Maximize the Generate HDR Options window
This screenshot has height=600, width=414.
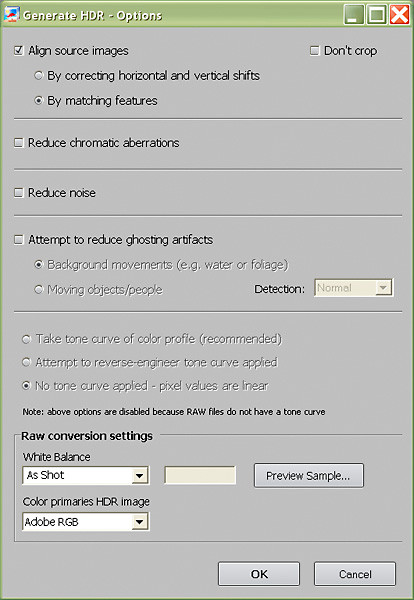(x=377, y=15)
